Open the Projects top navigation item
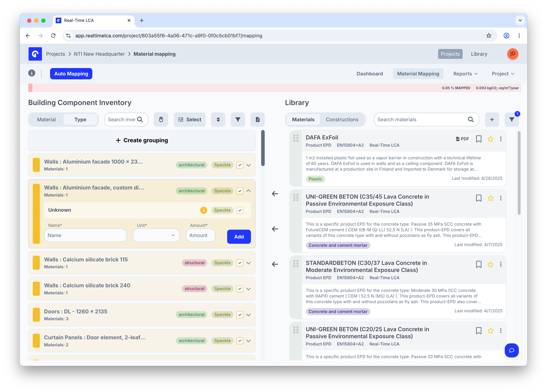The image size is (547, 392). (x=450, y=54)
